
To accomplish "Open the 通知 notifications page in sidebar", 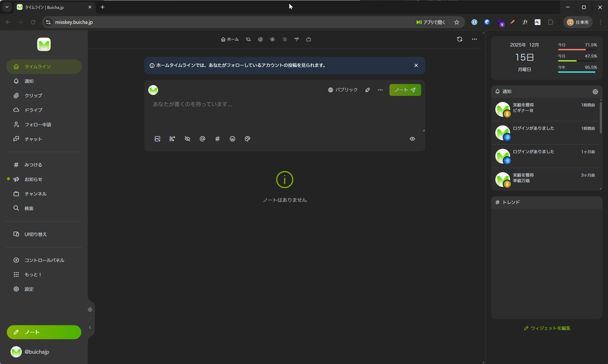I will 44,81.
